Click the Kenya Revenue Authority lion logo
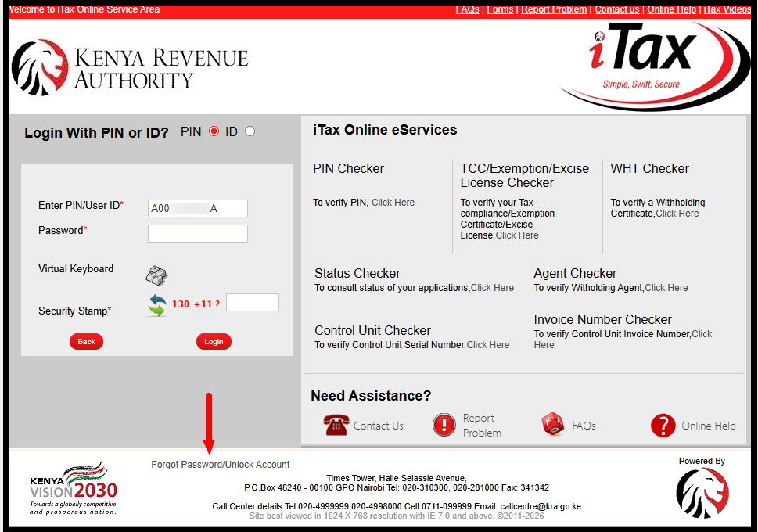758x532 pixels. coord(39,66)
